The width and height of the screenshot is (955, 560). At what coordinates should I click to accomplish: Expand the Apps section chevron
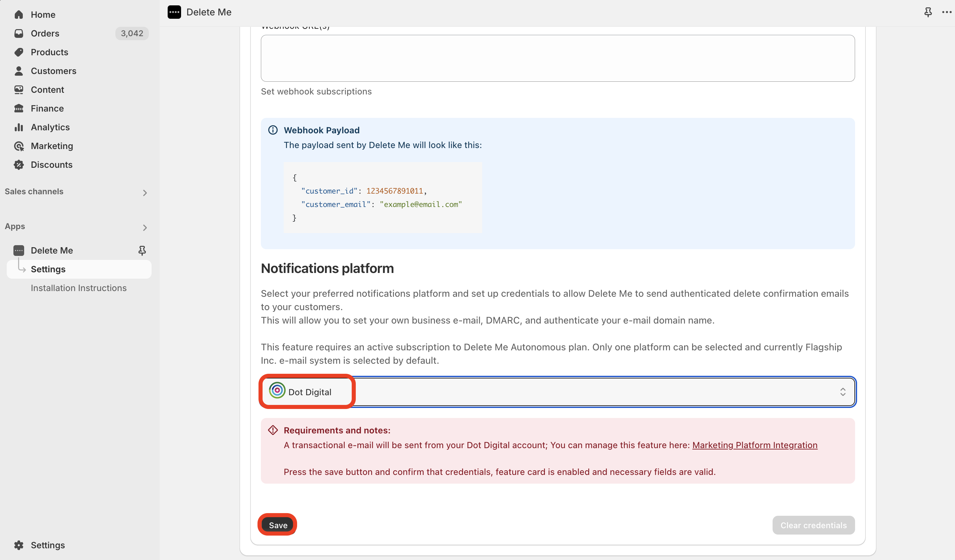click(x=145, y=227)
